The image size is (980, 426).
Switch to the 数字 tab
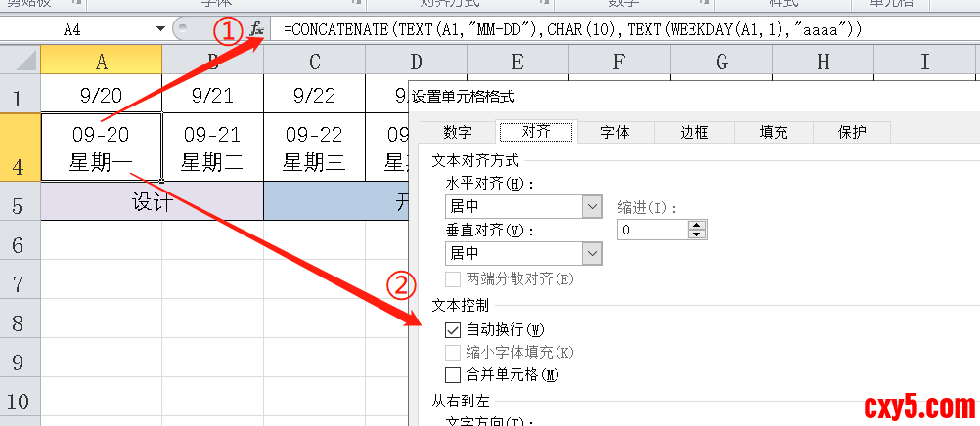click(457, 132)
